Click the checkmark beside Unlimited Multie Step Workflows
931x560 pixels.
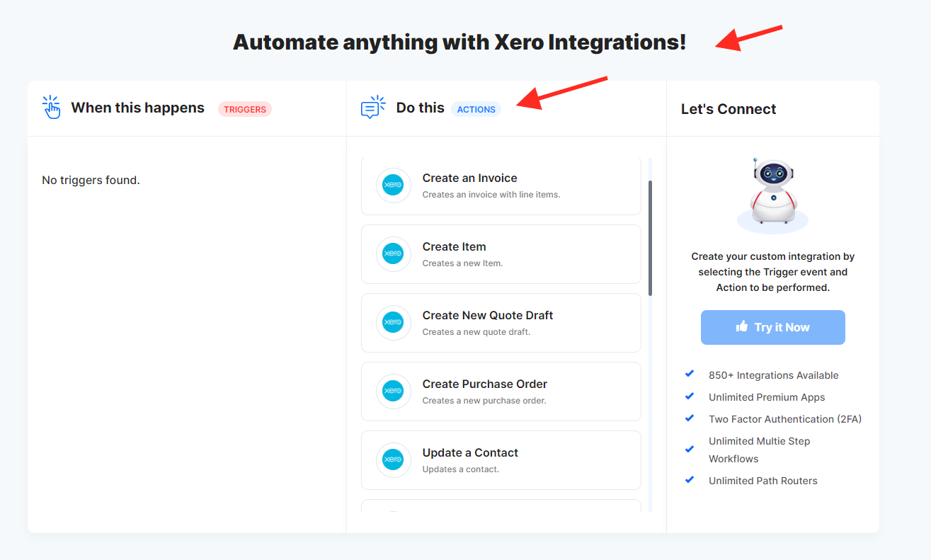tap(690, 449)
